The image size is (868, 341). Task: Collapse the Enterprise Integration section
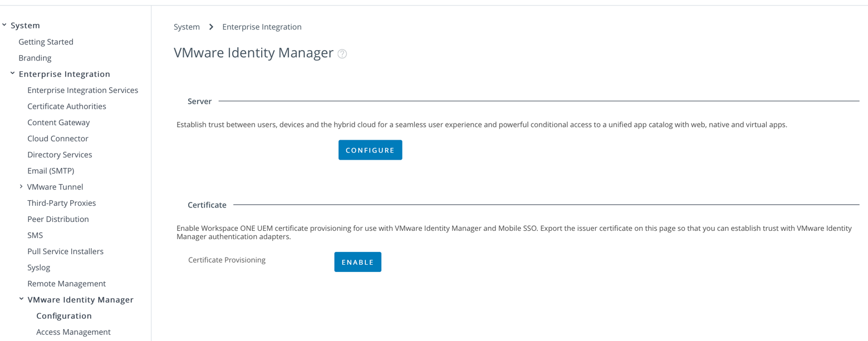pyautogui.click(x=13, y=72)
